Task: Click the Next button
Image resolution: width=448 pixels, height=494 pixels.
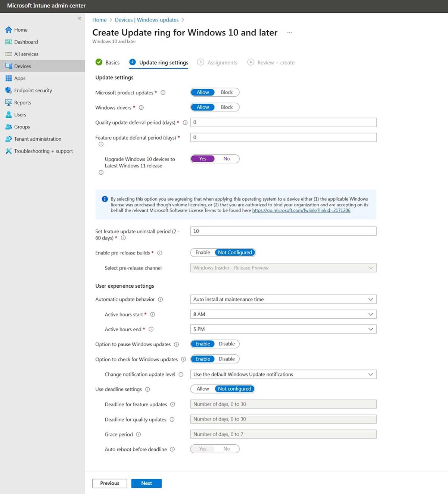Action: tap(146, 483)
